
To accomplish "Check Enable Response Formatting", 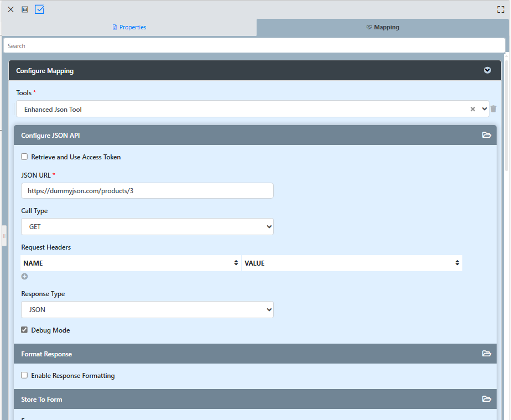I will click(x=24, y=375).
